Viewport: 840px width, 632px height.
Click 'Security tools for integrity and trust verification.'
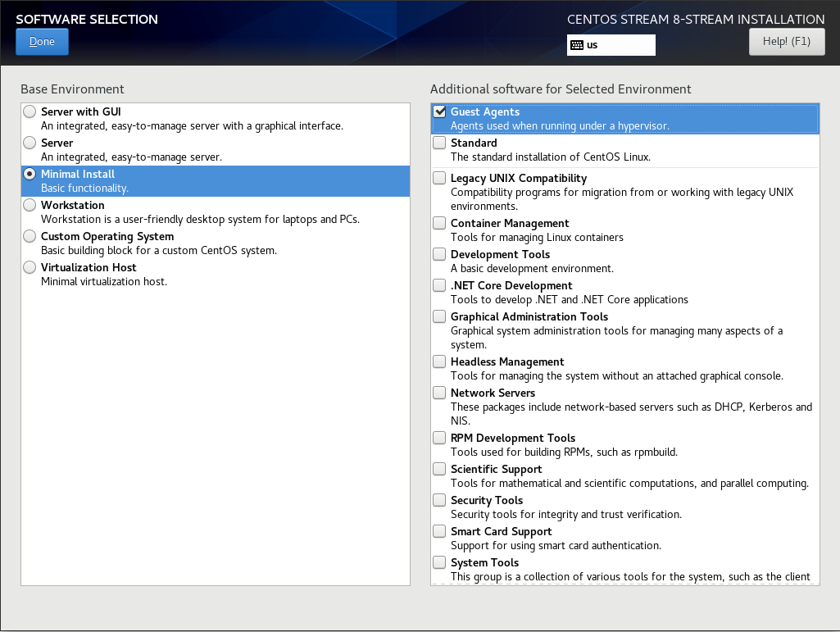point(566,514)
